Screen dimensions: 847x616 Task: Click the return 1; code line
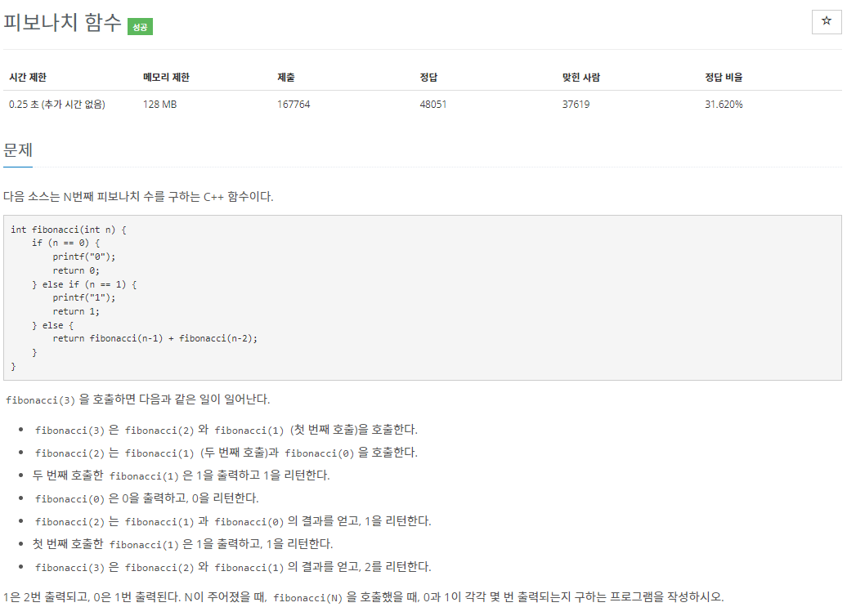[75, 311]
